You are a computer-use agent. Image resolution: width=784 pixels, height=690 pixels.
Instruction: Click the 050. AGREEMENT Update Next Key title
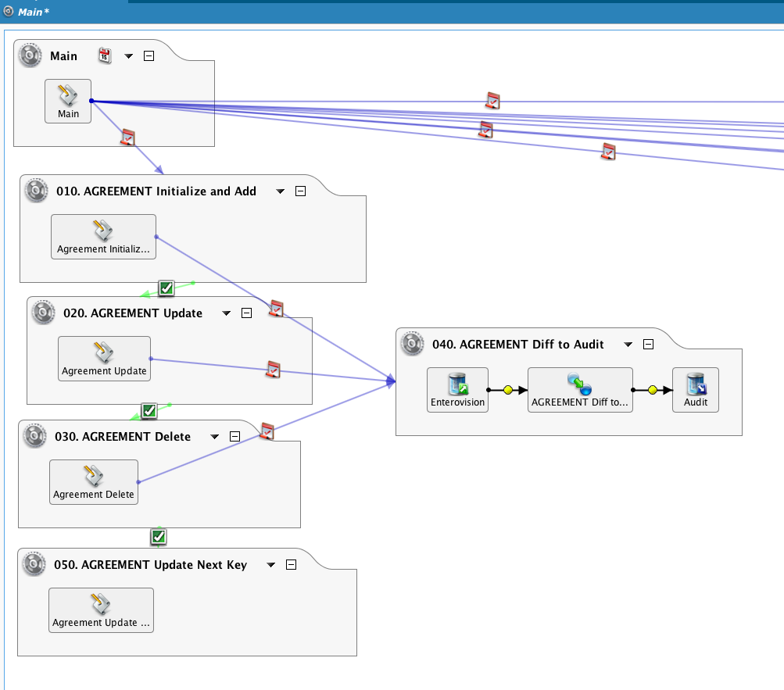[x=150, y=565]
